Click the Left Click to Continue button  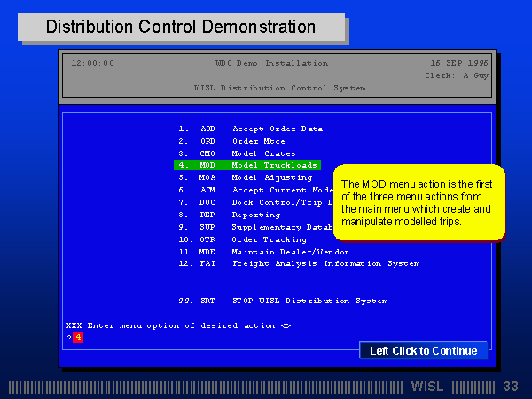[x=423, y=350]
